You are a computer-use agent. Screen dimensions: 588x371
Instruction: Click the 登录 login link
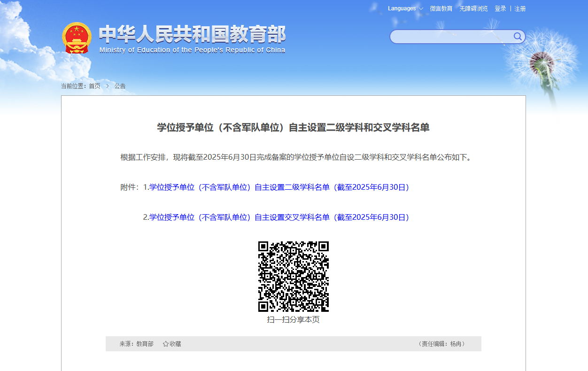(x=500, y=8)
